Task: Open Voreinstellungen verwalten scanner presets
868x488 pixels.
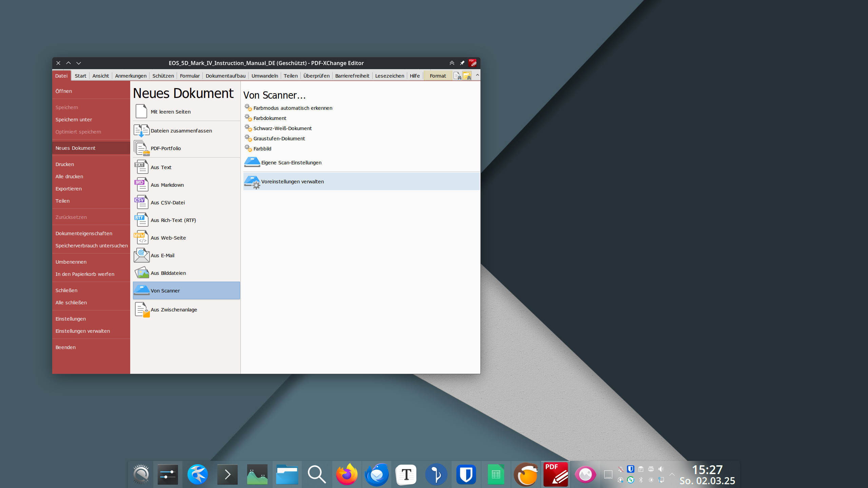Action: [x=292, y=182]
